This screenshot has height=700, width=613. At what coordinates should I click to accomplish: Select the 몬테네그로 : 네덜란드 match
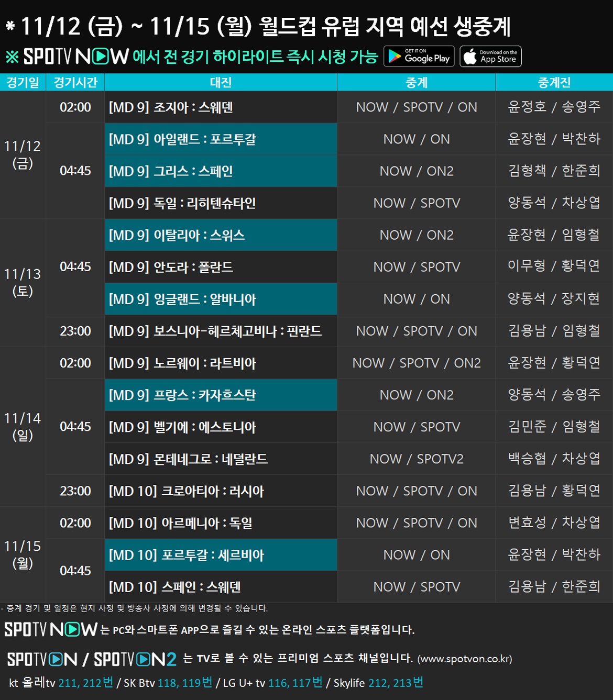tap(221, 459)
